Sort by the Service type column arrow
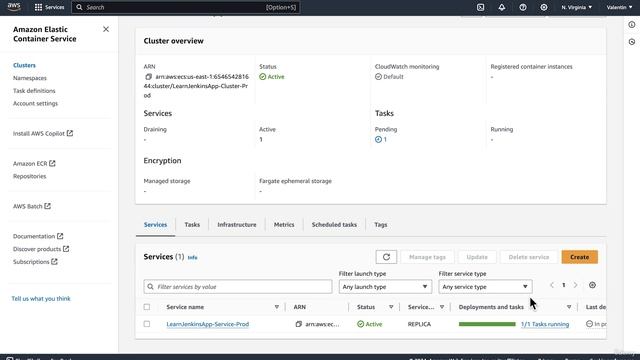The image size is (640, 360). (442, 307)
